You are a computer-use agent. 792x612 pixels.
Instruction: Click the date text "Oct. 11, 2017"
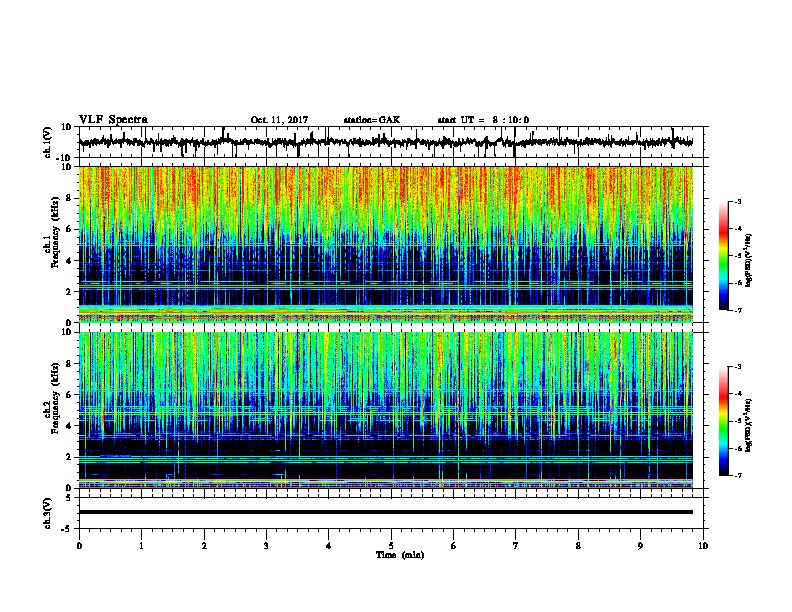point(279,120)
